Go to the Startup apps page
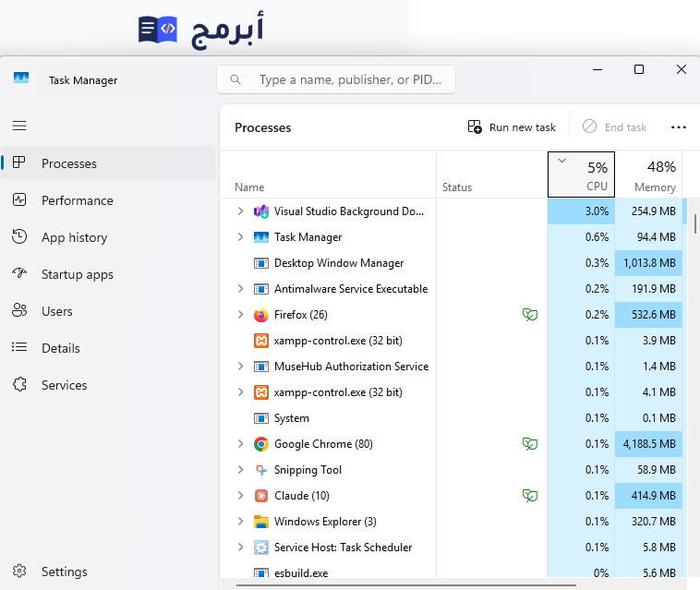This screenshot has width=700, height=590. point(108,274)
